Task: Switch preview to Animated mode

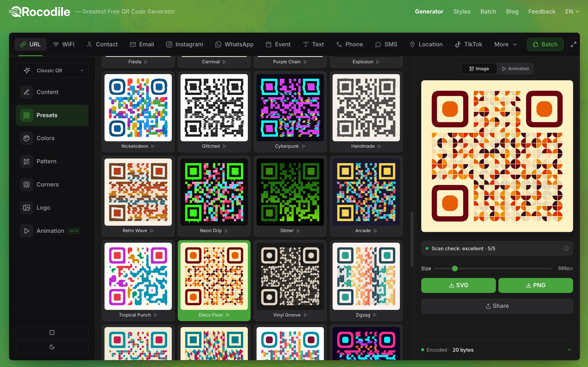Action: (x=515, y=69)
